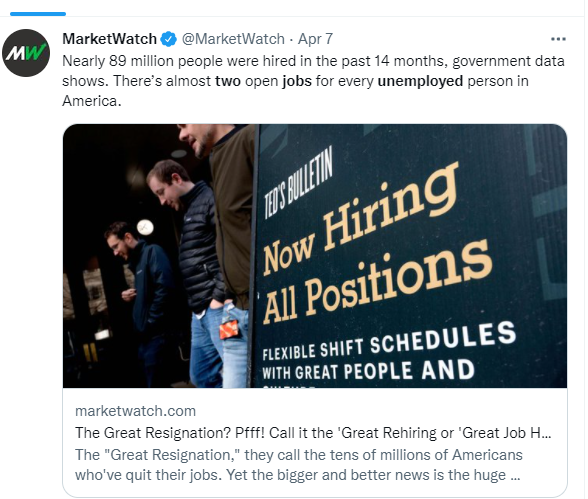Open the Apr 7 timestamp link

point(315,39)
